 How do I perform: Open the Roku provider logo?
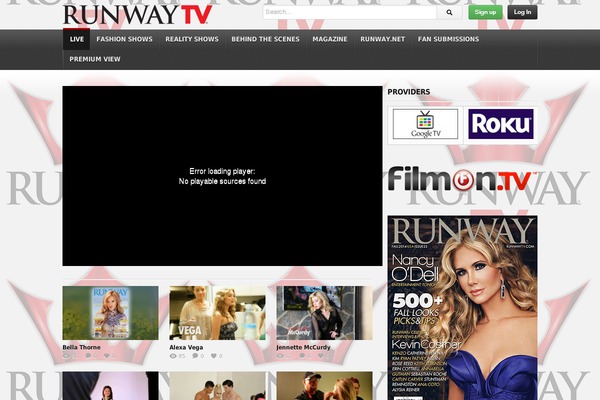[501, 124]
